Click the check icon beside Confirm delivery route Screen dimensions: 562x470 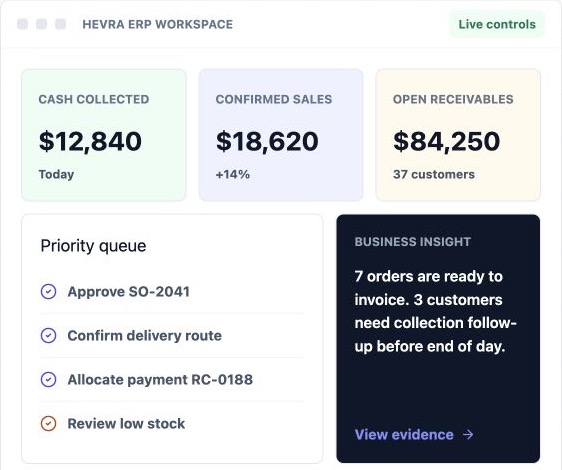tap(48, 336)
